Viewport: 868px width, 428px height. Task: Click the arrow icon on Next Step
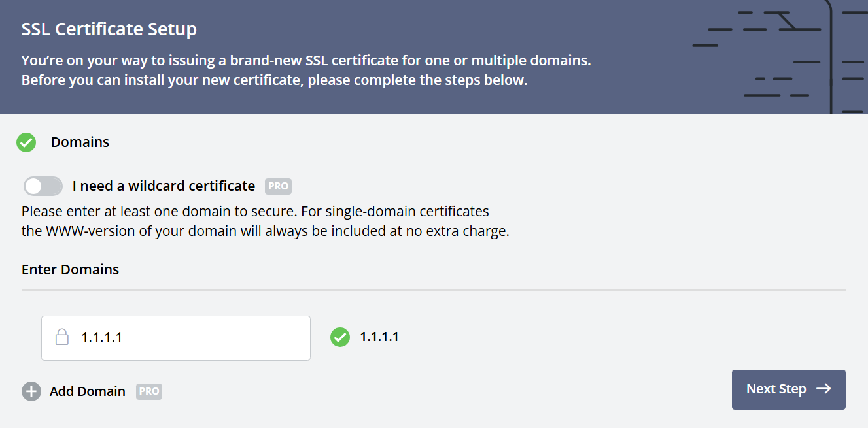point(824,389)
